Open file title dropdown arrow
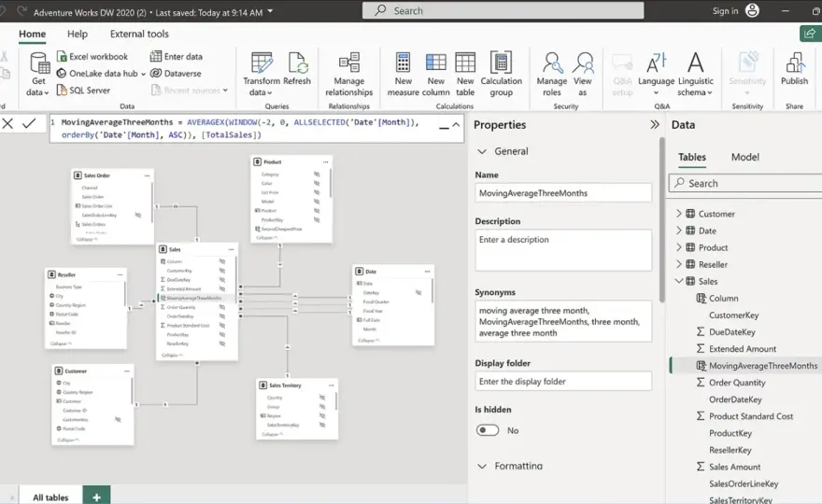 pos(270,11)
